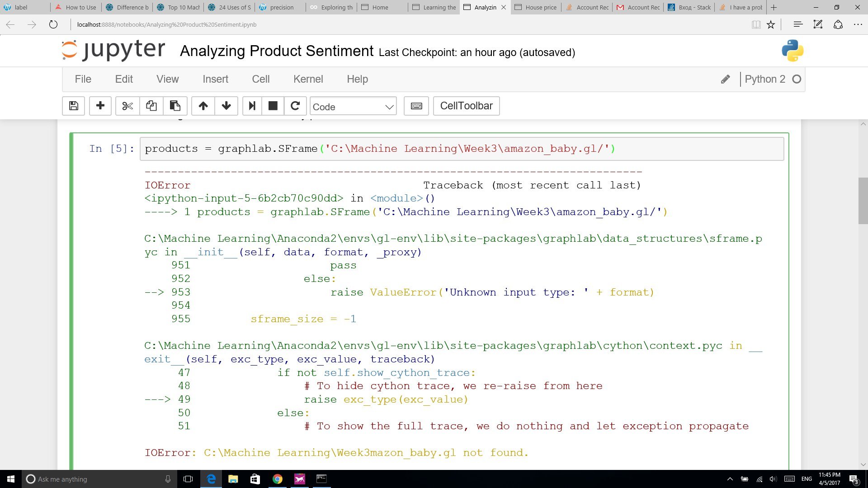Click the scrollbar down arrow
The width and height of the screenshot is (868, 488).
(x=863, y=465)
